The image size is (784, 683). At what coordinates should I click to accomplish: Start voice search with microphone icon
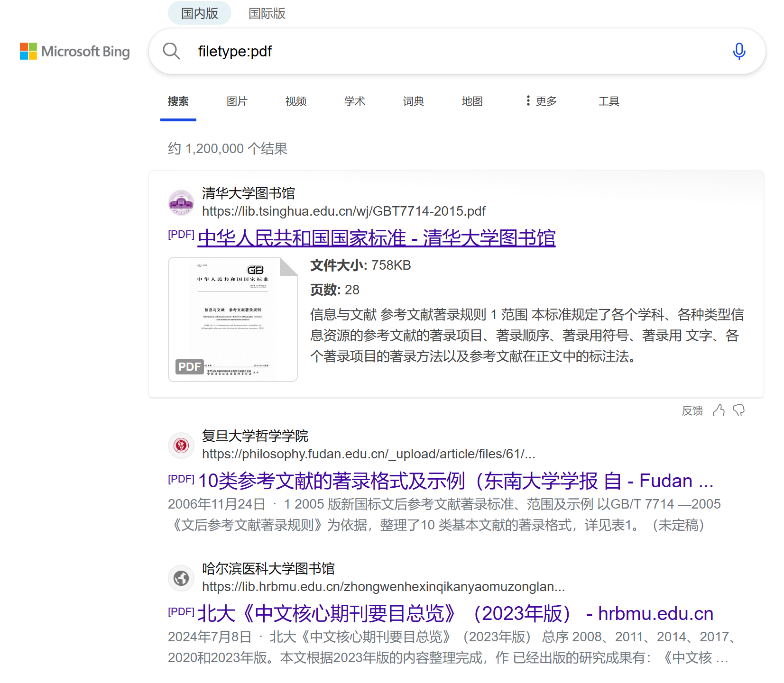[x=739, y=51]
